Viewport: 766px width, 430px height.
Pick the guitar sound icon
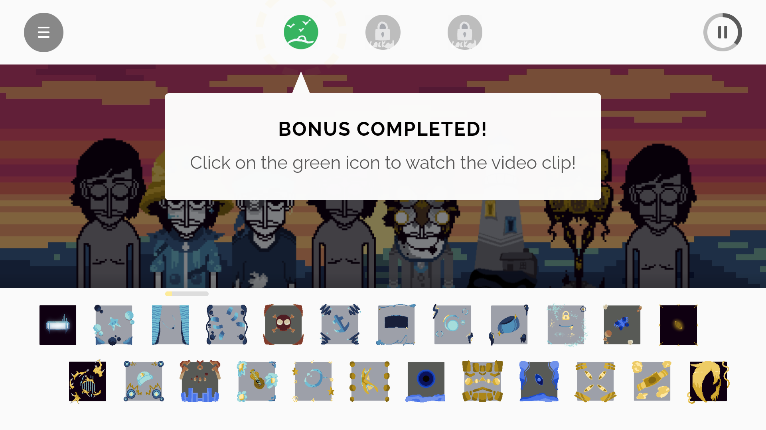[x=257, y=382]
